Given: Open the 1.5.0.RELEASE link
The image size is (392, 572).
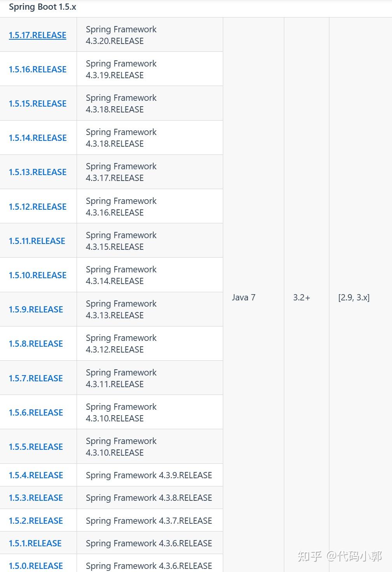Looking at the screenshot, I should tap(36, 566).
